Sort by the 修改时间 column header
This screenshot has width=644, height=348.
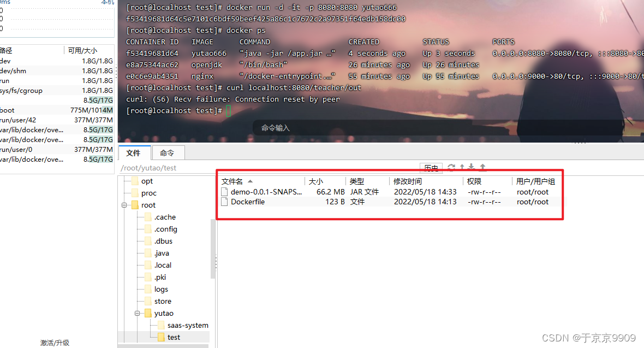[x=408, y=181]
